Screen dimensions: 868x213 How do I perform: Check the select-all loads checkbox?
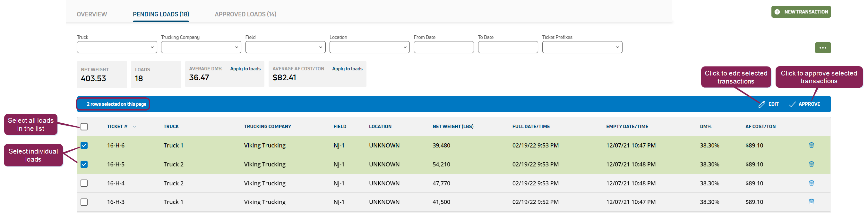pos(84,127)
